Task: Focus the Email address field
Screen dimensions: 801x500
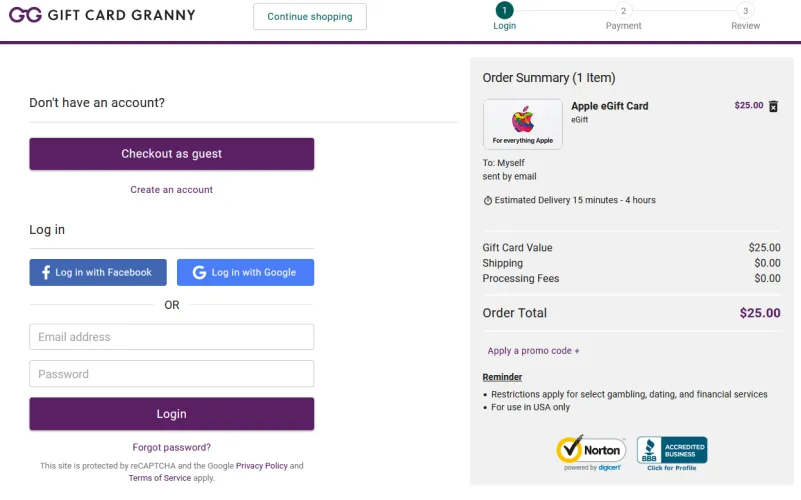Action: coord(171,337)
